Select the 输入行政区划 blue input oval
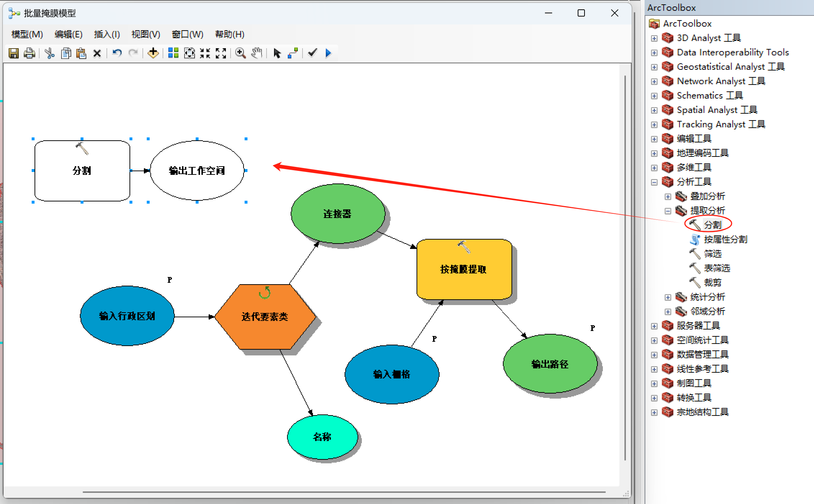814x504 pixels. tap(127, 317)
